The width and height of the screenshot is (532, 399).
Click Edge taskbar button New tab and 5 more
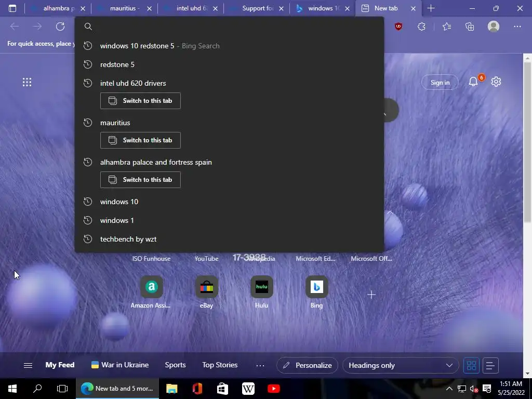click(117, 389)
